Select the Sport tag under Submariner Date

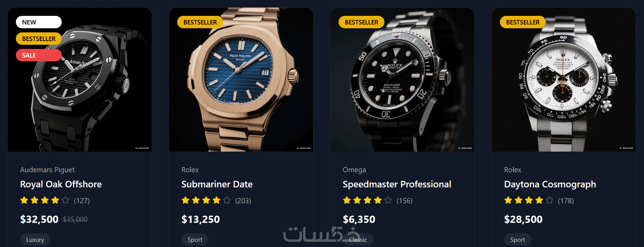[x=195, y=240]
